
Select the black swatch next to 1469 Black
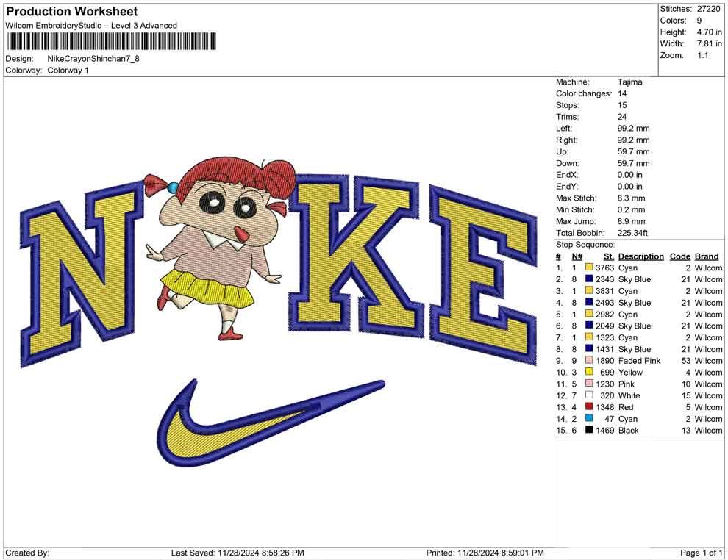589,430
